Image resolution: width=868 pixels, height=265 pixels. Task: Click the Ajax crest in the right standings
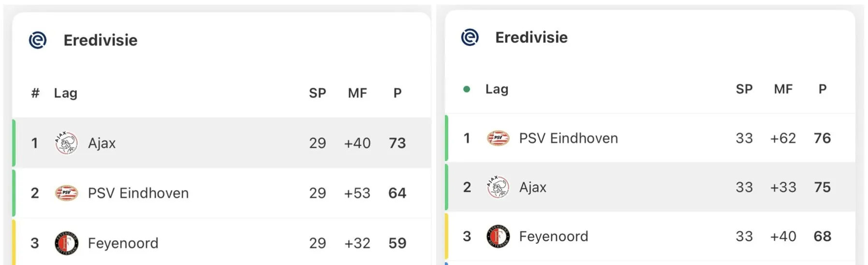498,187
